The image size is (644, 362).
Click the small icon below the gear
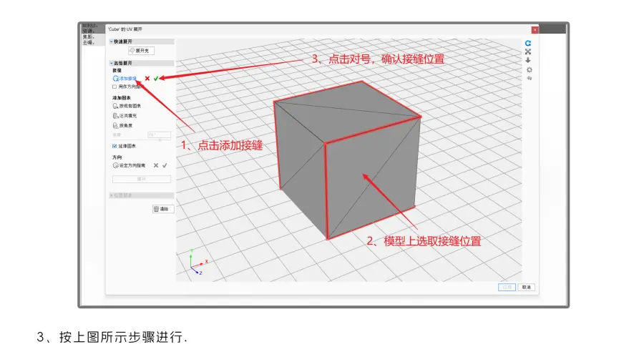[530, 78]
